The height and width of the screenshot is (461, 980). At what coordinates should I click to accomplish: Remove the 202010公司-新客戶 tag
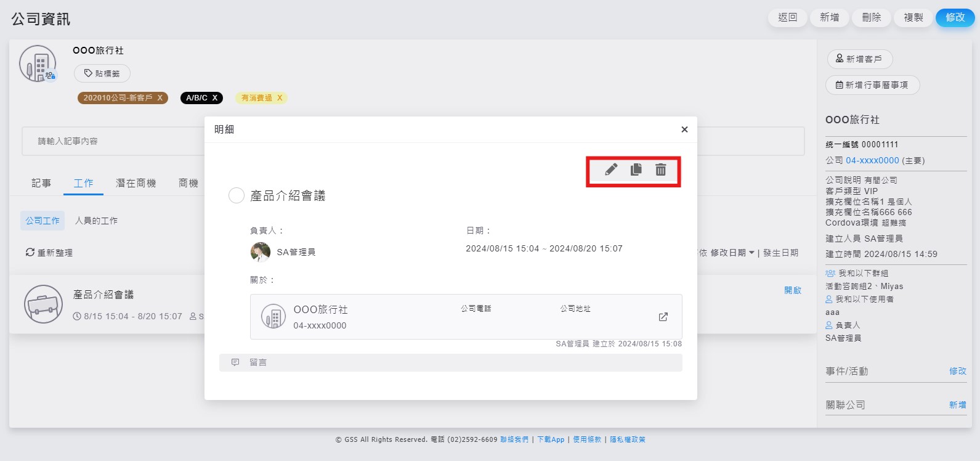click(x=160, y=98)
